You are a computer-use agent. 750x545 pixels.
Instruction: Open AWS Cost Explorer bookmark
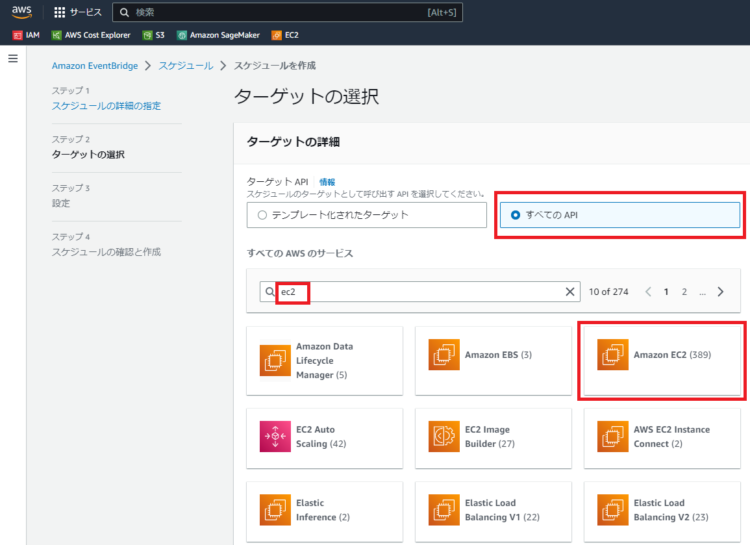91,35
